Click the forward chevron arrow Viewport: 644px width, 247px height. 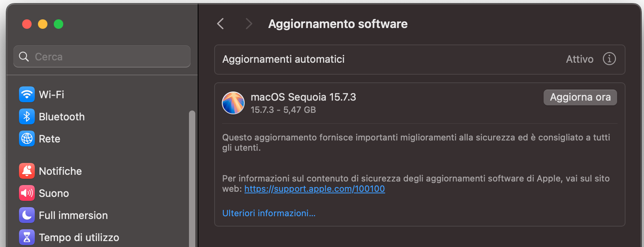point(249,24)
